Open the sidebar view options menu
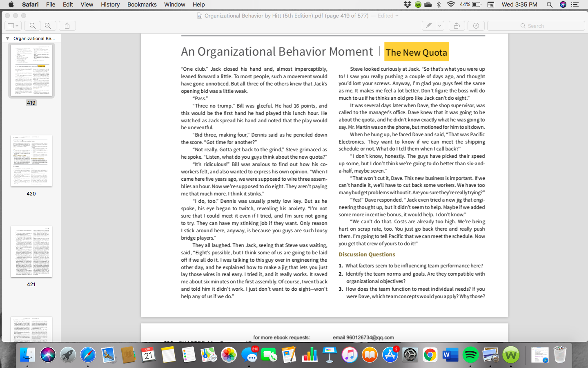The image size is (588, 368). point(13,26)
